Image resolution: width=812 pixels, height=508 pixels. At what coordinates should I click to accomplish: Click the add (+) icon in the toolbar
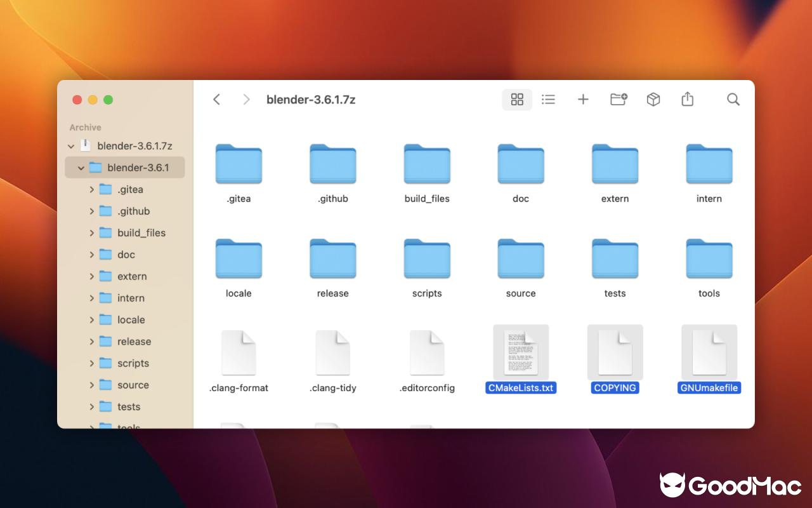click(583, 99)
